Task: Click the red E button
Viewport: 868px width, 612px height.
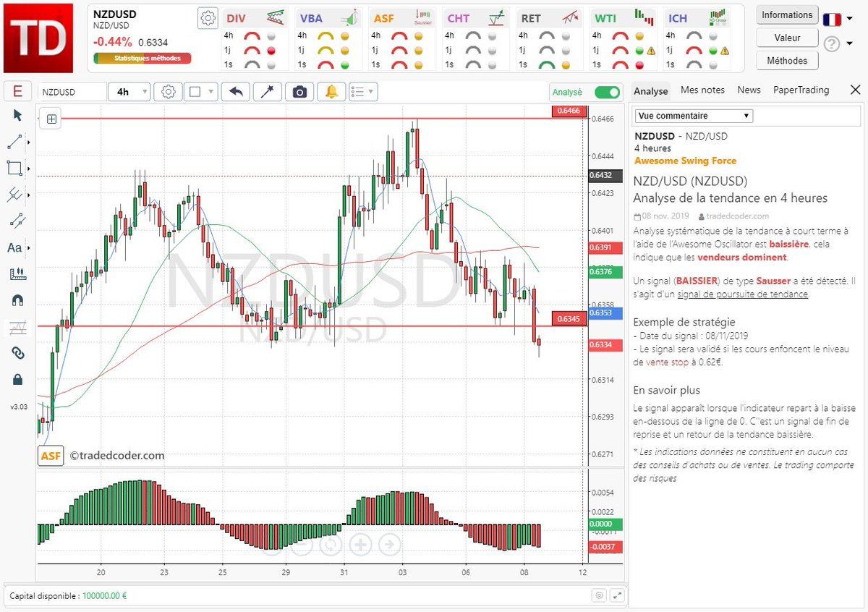Action: (x=17, y=91)
